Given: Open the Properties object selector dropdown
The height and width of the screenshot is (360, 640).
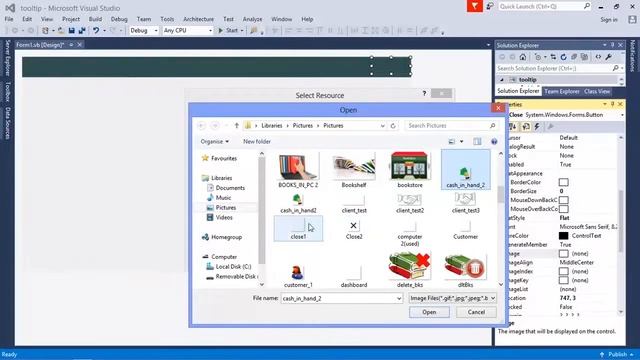Looking at the screenshot, I should (x=622, y=115).
